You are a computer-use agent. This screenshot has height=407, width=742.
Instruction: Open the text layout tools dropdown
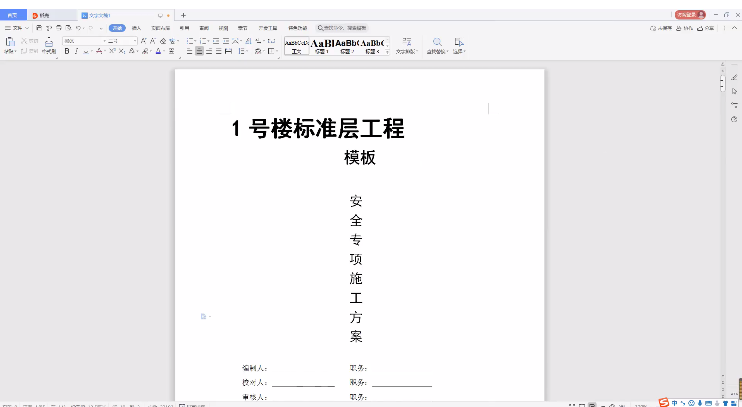406,46
